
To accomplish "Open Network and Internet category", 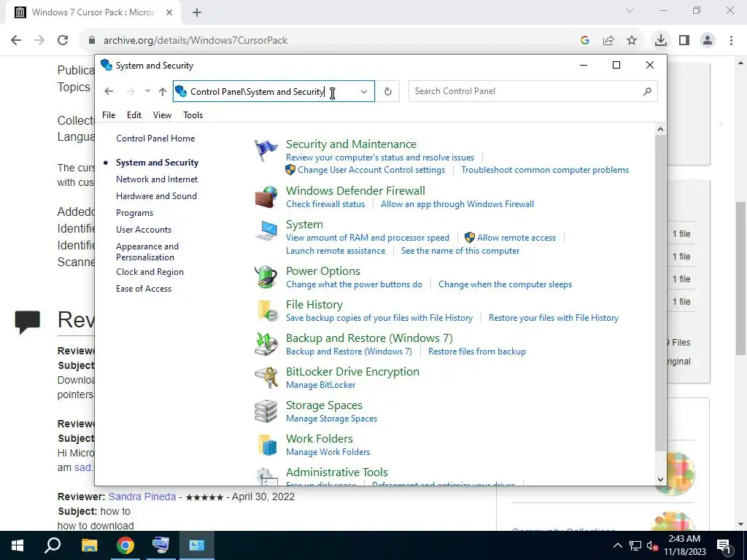I will (157, 179).
